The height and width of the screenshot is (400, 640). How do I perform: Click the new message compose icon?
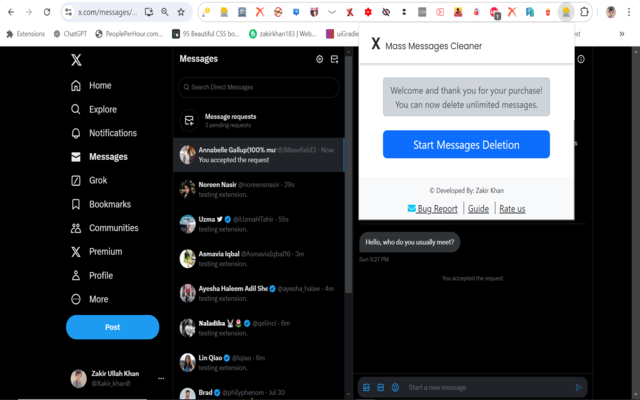334,59
